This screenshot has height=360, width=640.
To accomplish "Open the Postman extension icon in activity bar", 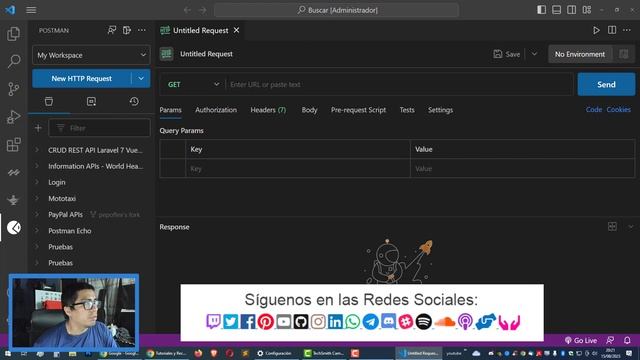I will coord(13,227).
